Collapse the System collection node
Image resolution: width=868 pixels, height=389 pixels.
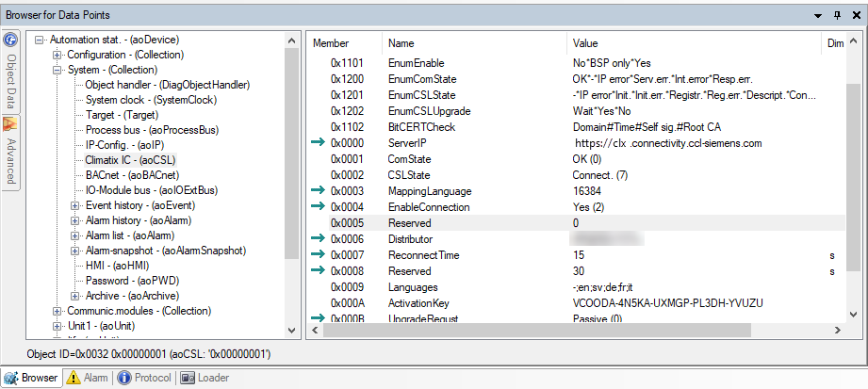57,71
